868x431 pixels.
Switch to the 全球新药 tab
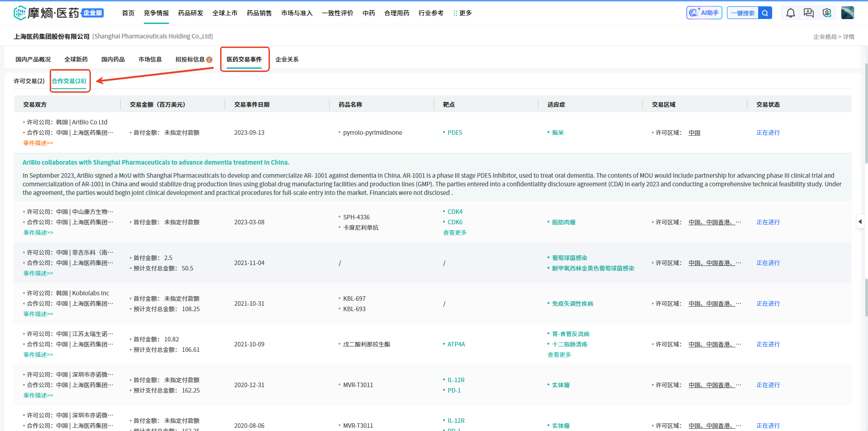(76, 59)
